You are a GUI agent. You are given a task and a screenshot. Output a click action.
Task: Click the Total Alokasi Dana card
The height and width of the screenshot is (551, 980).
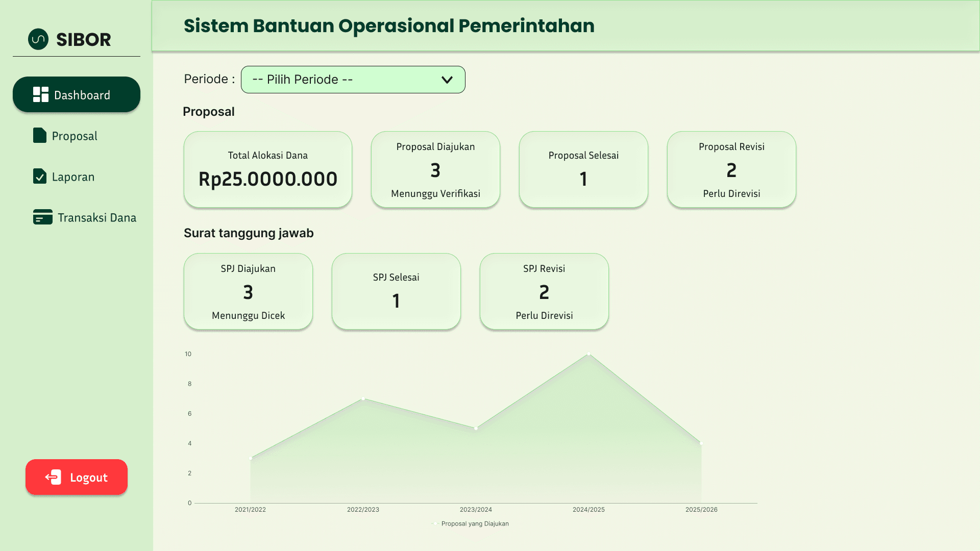[267, 169]
